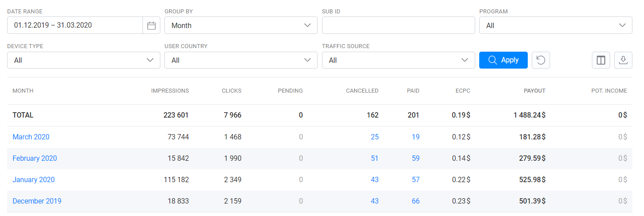This screenshot has width=644, height=216.
Task: Click the Pending column header
Action: (x=290, y=91)
